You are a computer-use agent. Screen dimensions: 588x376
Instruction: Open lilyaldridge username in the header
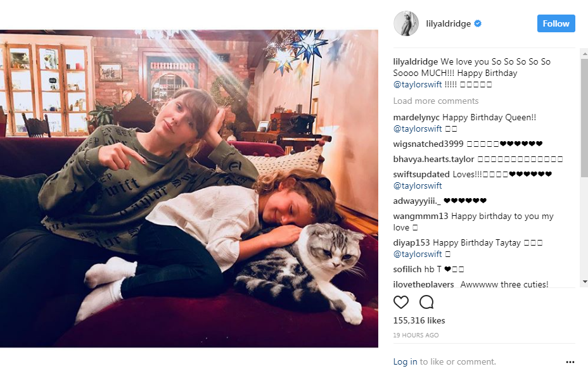pos(448,23)
